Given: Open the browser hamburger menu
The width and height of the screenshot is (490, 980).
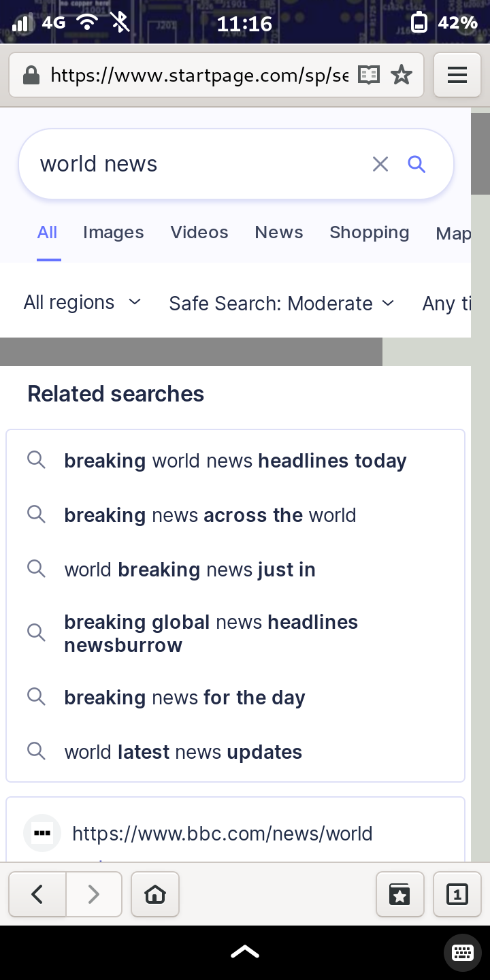Looking at the screenshot, I should pyautogui.click(x=457, y=75).
